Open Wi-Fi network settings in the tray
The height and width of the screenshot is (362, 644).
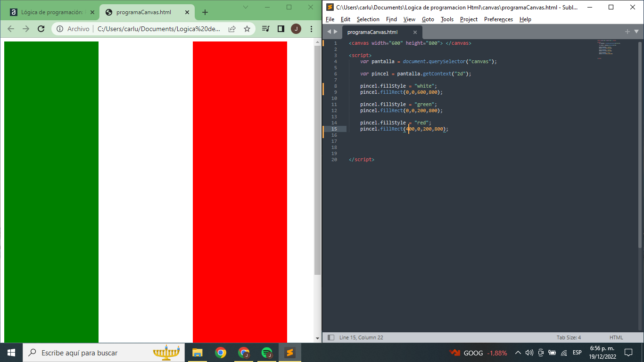click(564, 353)
